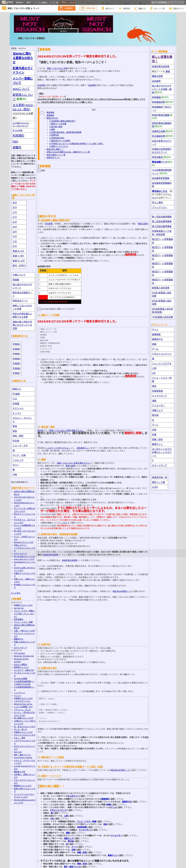
Task: Click the Must Not Search black table row
Action: click(x=59, y=302)
